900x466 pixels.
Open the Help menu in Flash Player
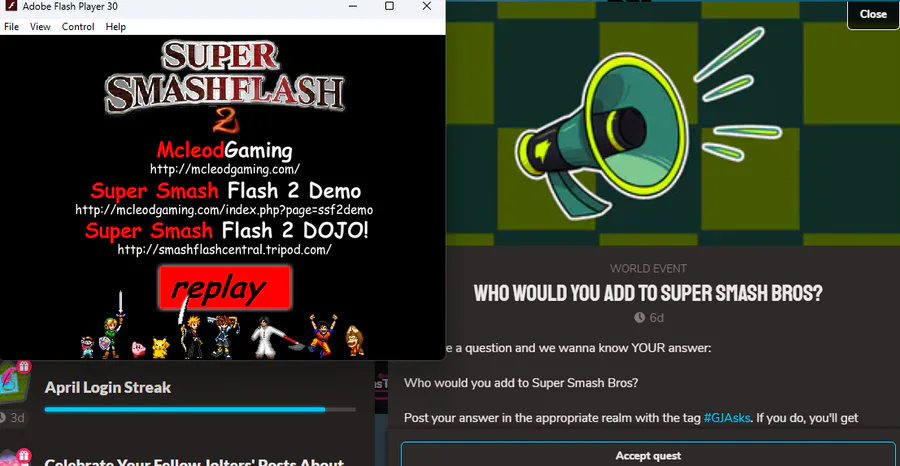click(x=115, y=27)
